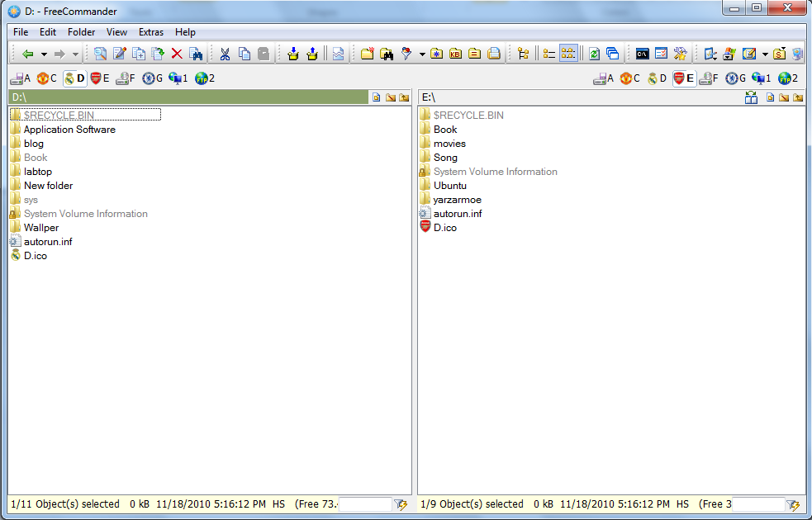Click the filter funnel toolbar icon
The width and height of the screenshot is (812, 520).
pyautogui.click(x=406, y=54)
